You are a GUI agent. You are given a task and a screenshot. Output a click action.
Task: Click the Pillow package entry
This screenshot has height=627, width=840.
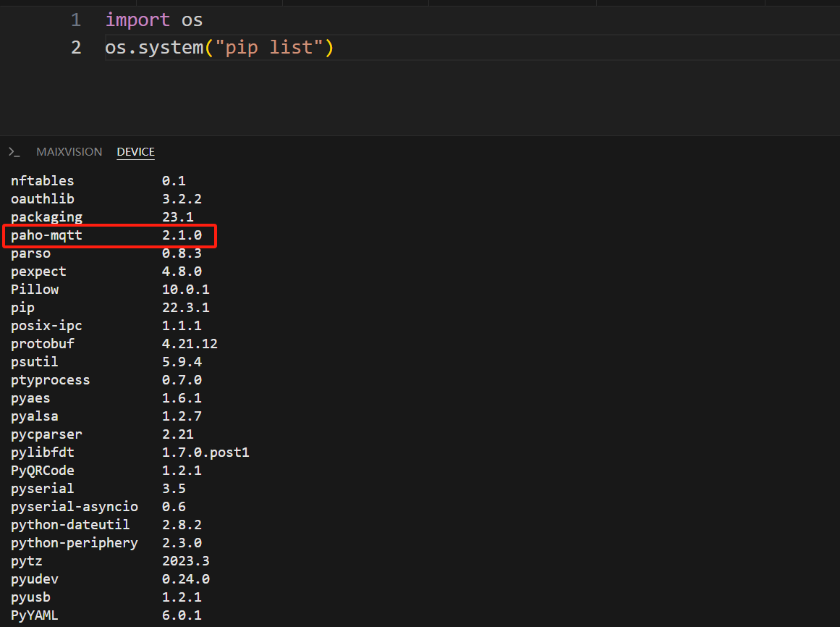(x=35, y=290)
